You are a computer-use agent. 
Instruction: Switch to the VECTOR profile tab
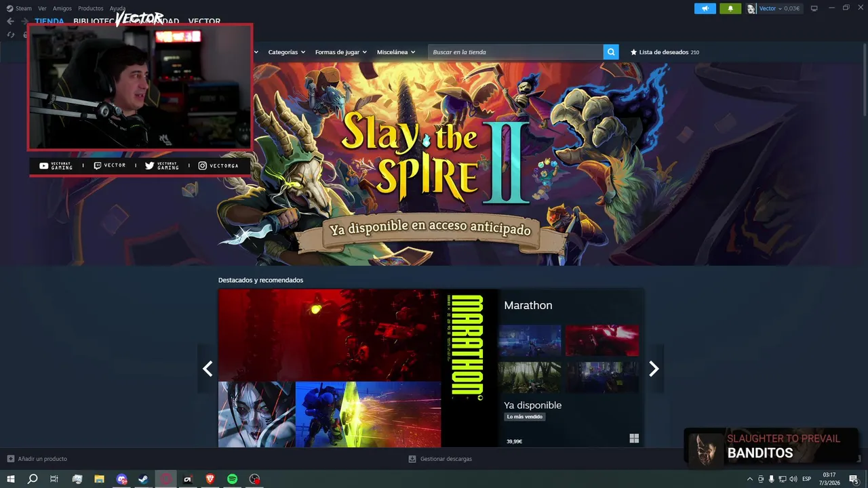[x=204, y=21]
